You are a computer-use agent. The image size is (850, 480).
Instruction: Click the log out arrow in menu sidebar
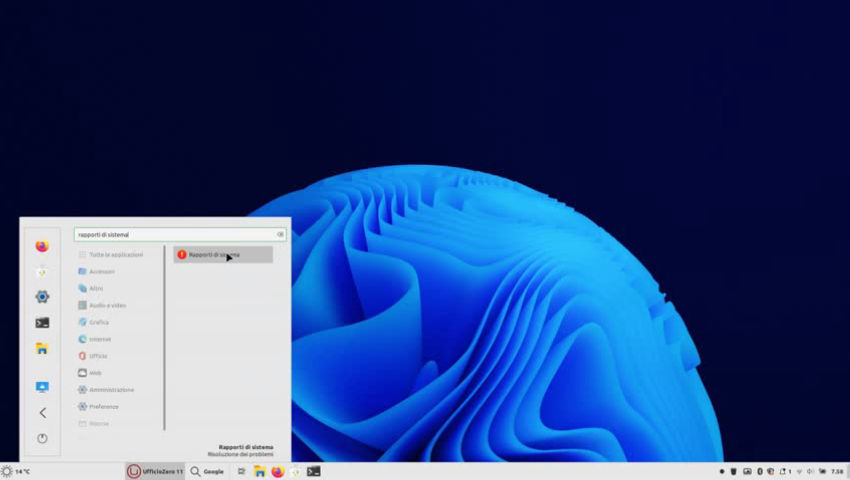(42, 412)
